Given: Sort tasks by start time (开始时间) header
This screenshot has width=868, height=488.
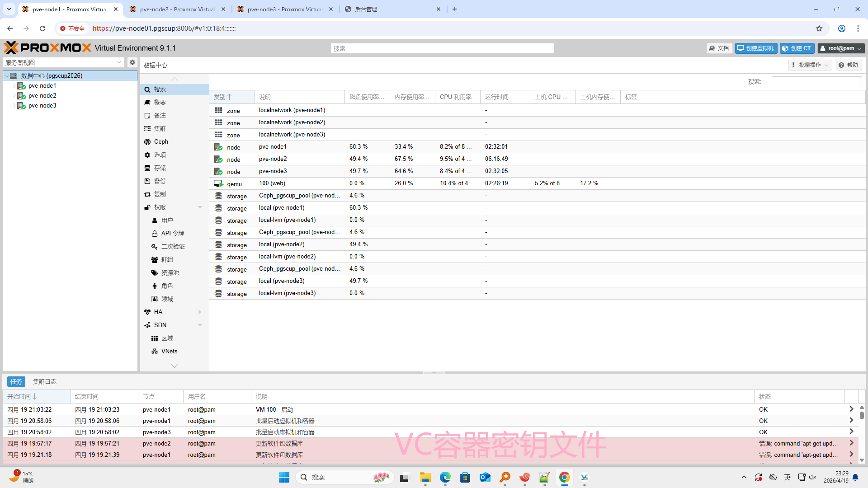Looking at the screenshot, I should tap(36, 396).
